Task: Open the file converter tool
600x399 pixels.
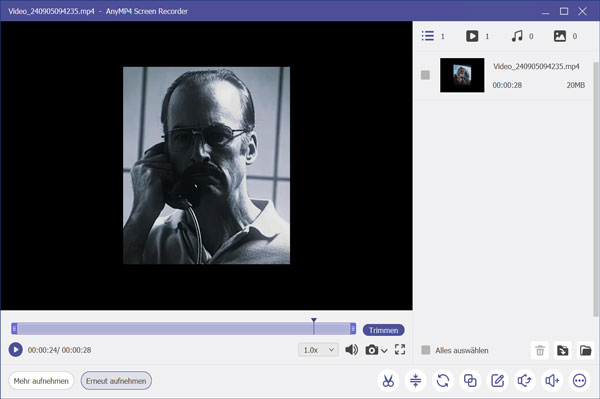Action: pyautogui.click(x=443, y=381)
